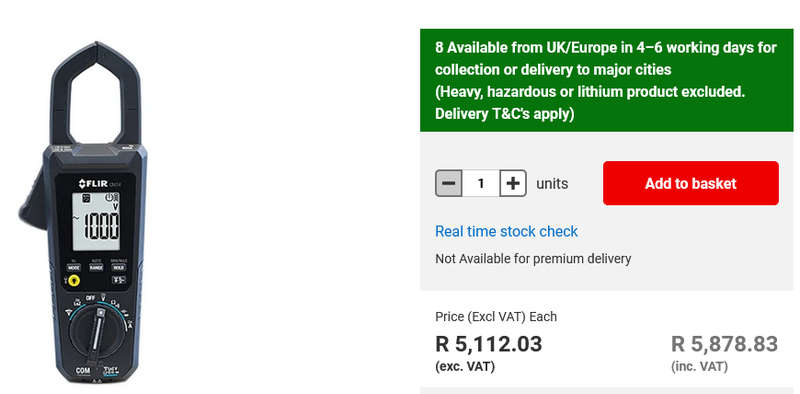
Task: Click the units label beside quantity
Action: click(552, 184)
